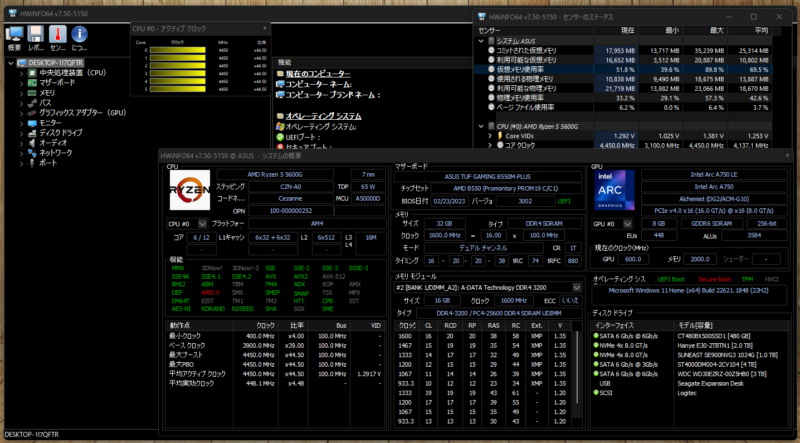Click the 現在 column header
Screen dimensions: 800x443
(615, 31)
